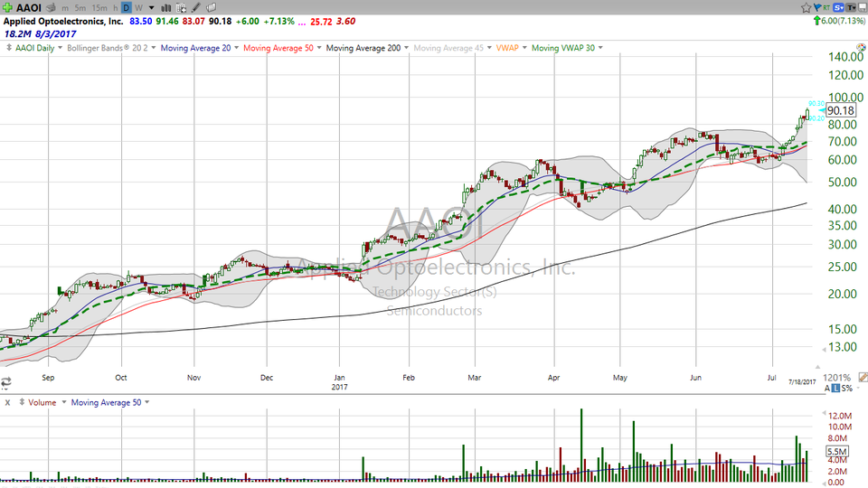
Task: Click the save disk icon in top-right
Action: tap(862, 8)
